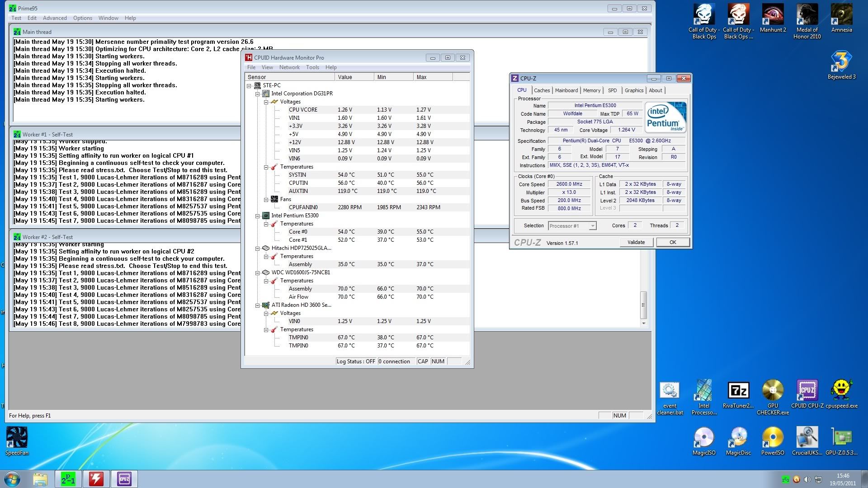
Task: Click the Validate button in CPU-Z
Action: [x=636, y=242]
